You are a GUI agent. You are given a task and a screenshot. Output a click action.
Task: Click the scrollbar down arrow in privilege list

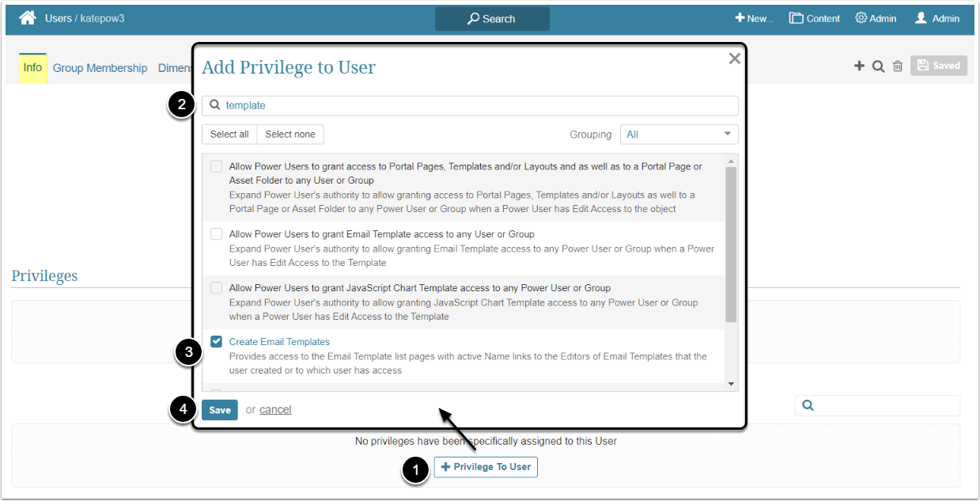(x=732, y=384)
